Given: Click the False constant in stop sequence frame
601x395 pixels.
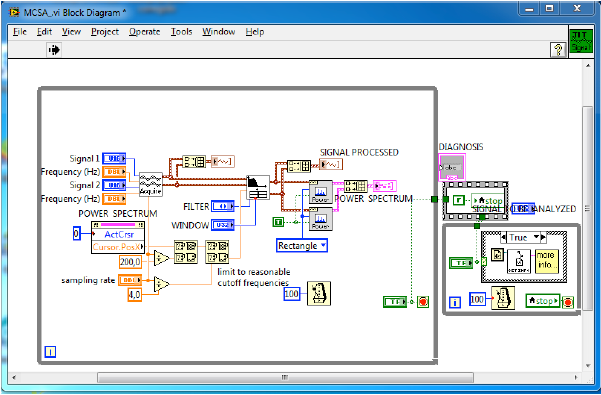Looking at the screenshot, I should (459, 200).
